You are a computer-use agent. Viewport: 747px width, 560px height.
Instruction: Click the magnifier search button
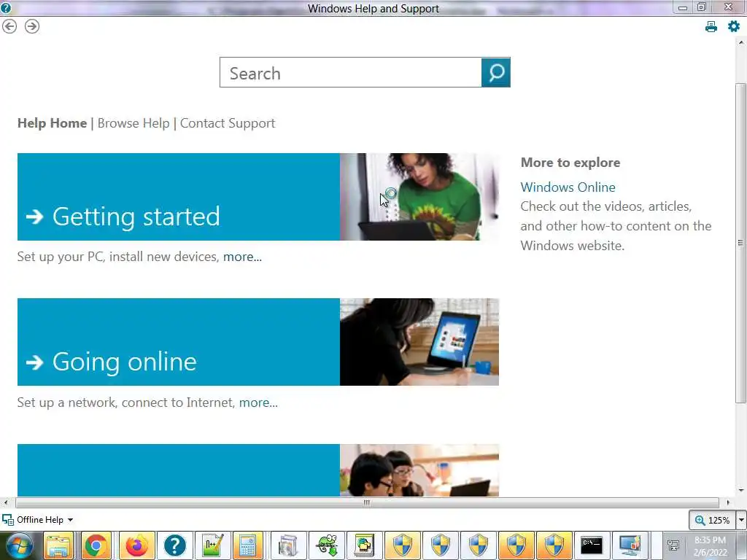[495, 72]
